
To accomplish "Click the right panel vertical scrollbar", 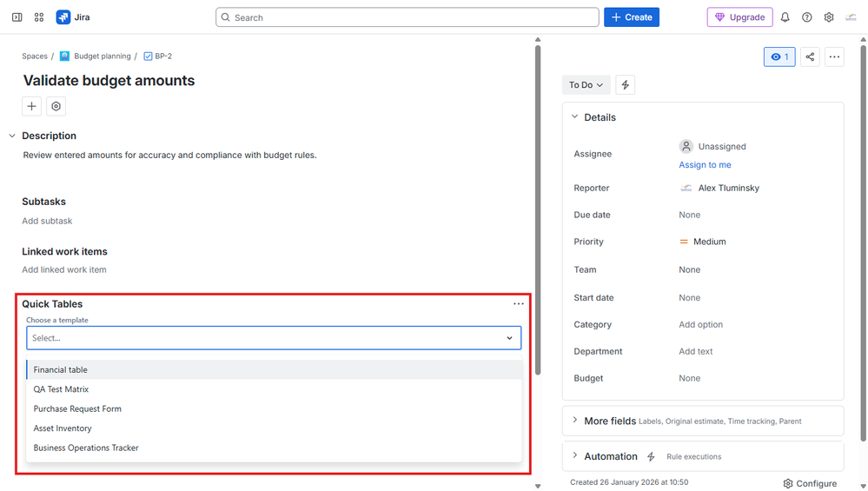I will point(863,243).
